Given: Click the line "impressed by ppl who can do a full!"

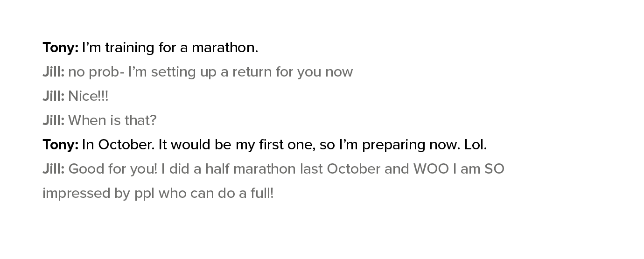Looking at the screenshot, I should pos(158,194).
